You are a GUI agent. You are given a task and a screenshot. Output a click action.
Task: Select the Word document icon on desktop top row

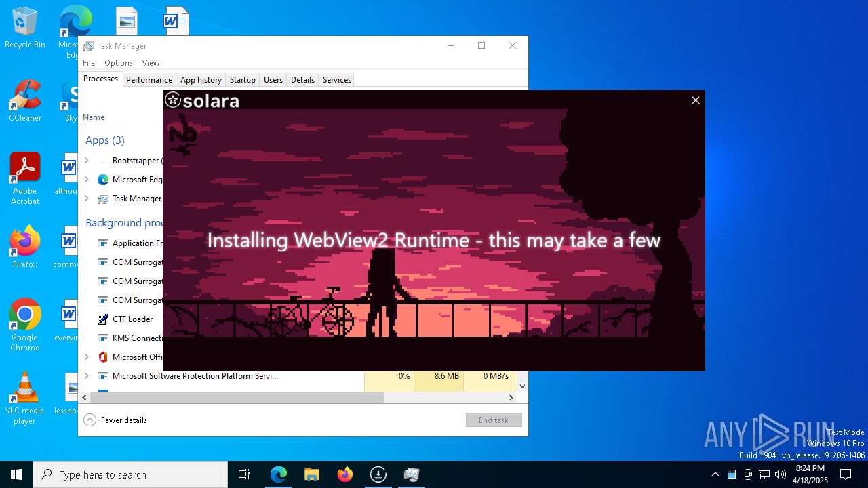tap(176, 21)
